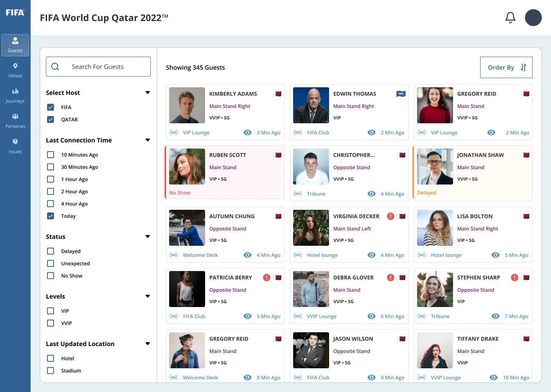
Task: Switch to the Venue sidebar tab
Action: [15, 70]
